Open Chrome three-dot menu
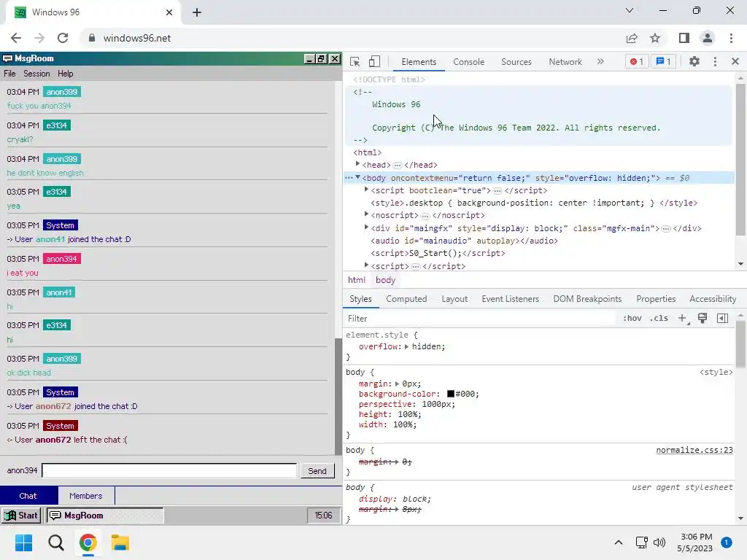The image size is (747, 560). pyautogui.click(x=731, y=38)
